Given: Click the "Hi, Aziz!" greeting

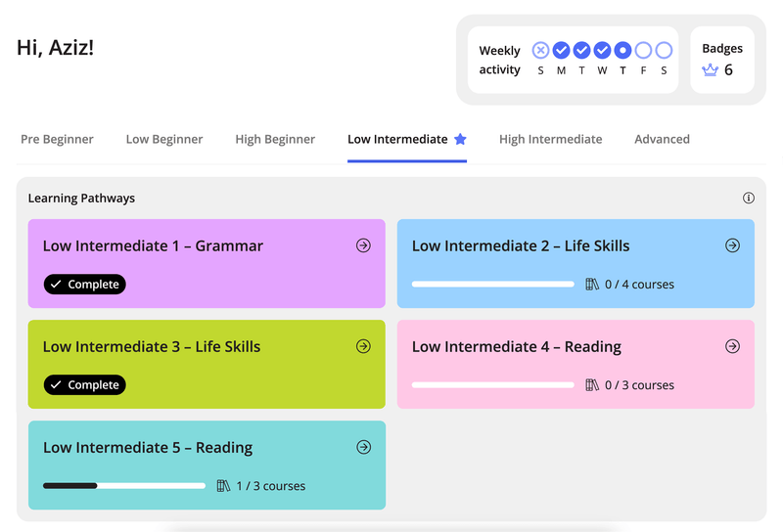Looking at the screenshot, I should (56, 48).
